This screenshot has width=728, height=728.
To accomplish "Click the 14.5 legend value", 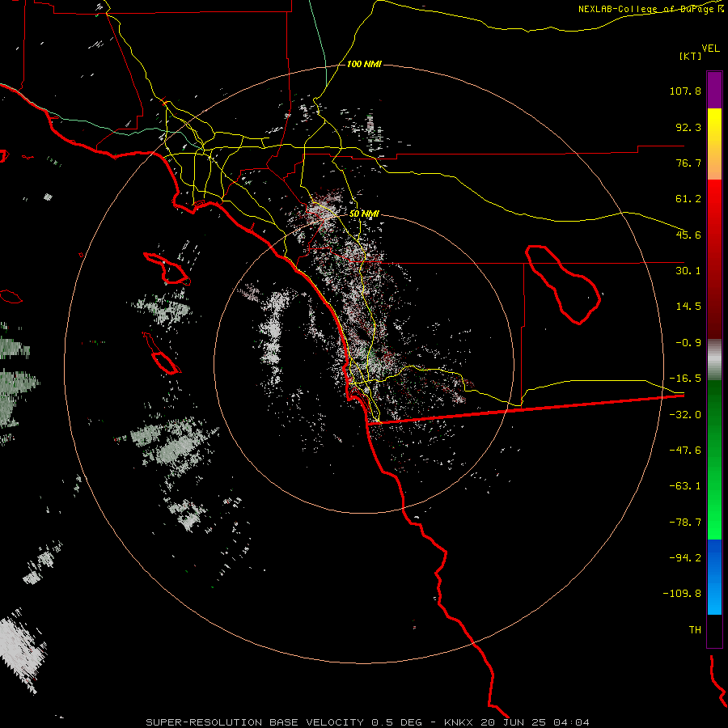I will [688, 307].
